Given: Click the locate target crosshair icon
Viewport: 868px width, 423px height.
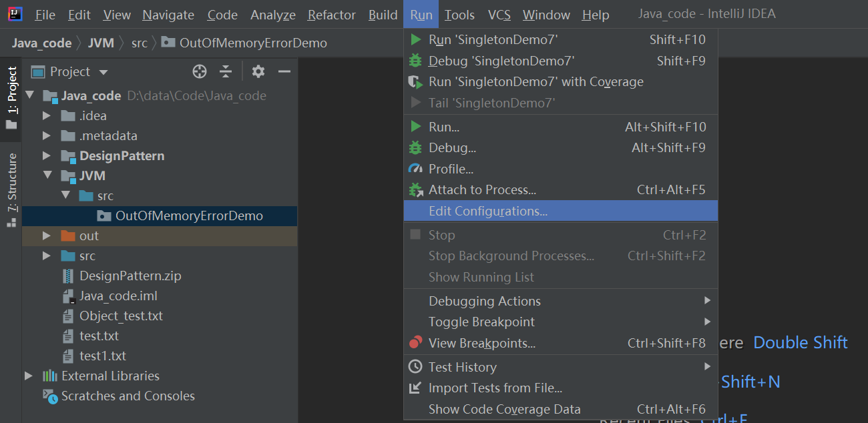Looking at the screenshot, I should tap(200, 71).
